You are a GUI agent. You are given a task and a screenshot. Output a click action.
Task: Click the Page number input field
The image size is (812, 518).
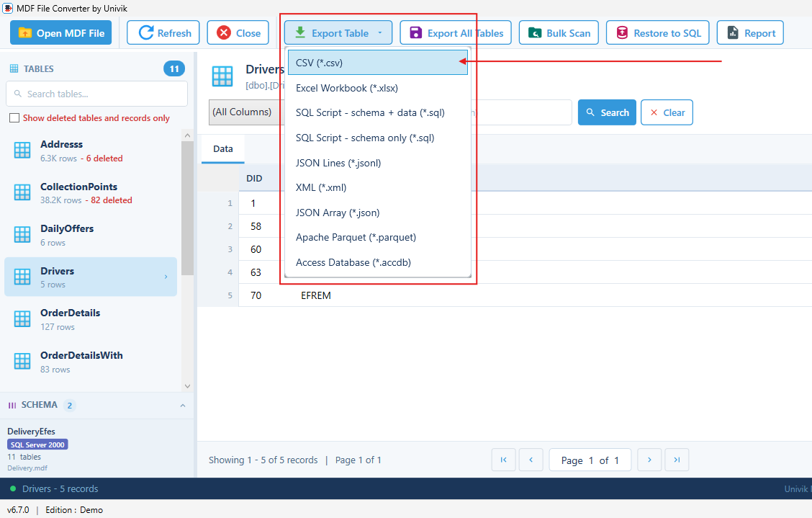(x=590, y=460)
